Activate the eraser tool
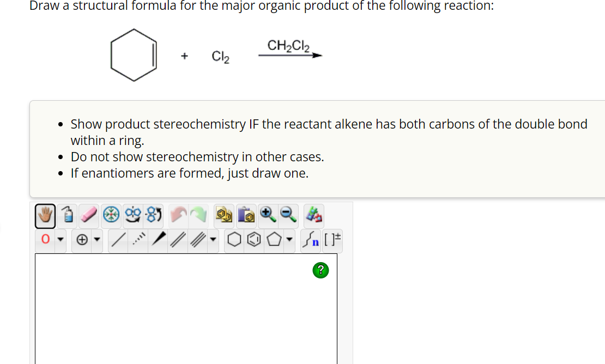Image resolution: width=605 pixels, height=364 pixels. pos(89,215)
